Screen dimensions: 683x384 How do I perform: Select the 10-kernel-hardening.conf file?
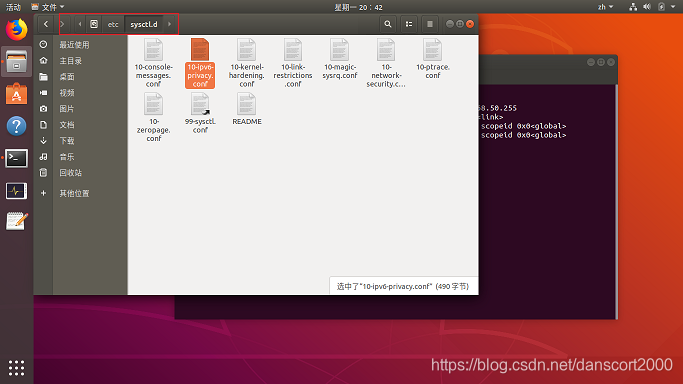[x=247, y=63]
